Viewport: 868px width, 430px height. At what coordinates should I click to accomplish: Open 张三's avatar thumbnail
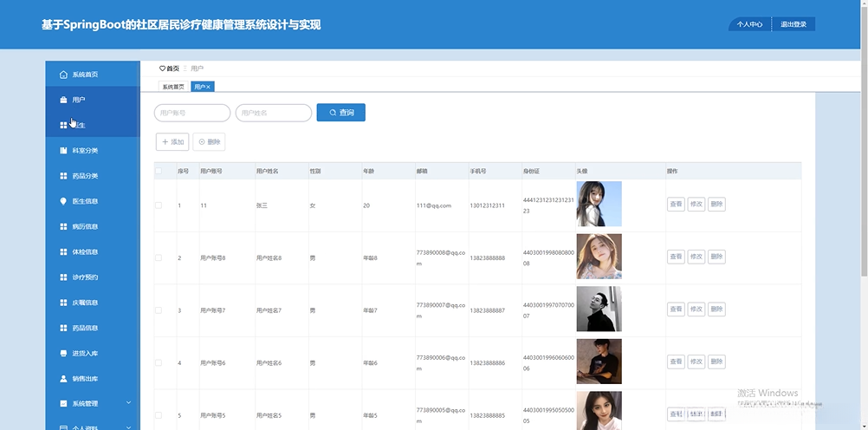click(x=599, y=204)
